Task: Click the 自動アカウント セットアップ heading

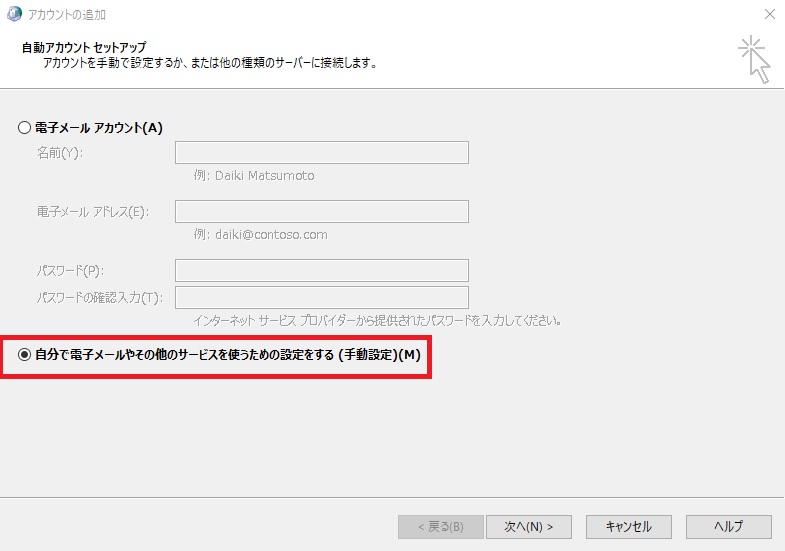Action: 84,47
